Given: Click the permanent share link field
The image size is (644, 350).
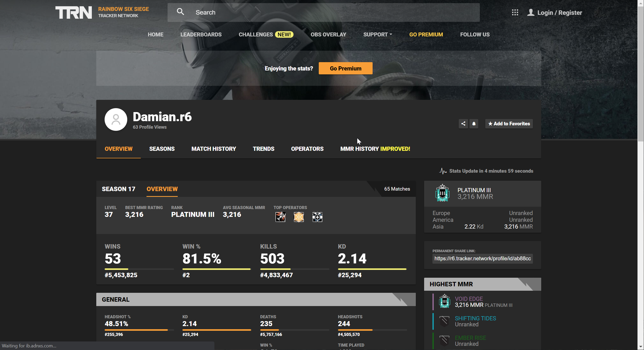Looking at the screenshot, I should click(482, 258).
